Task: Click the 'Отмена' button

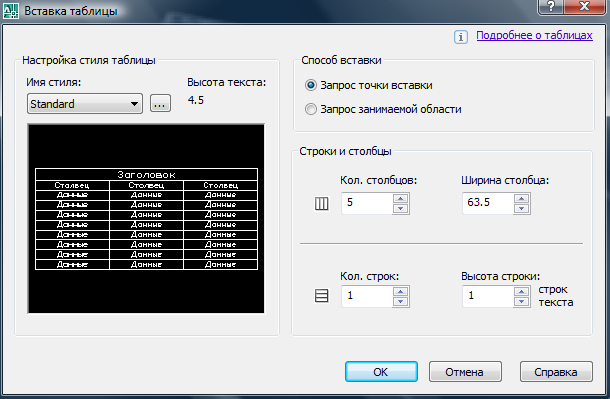Action: [x=465, y=372]
